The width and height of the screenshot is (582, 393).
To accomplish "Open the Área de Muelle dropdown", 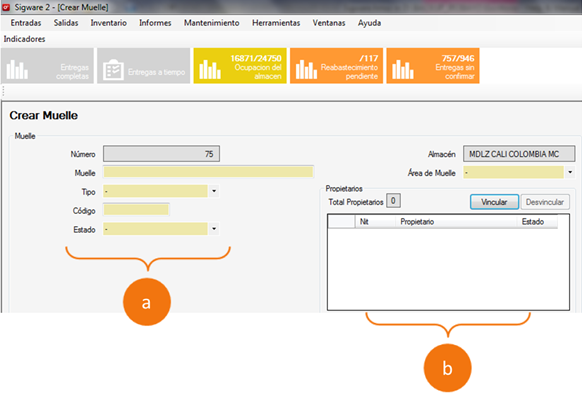I will [x=570, y=172].
